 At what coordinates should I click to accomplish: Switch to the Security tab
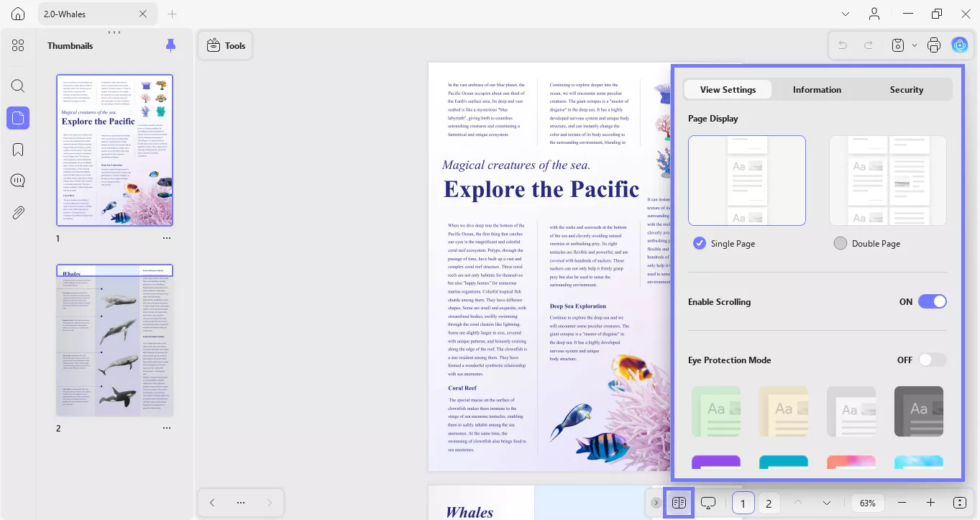(x=906, y=90)
